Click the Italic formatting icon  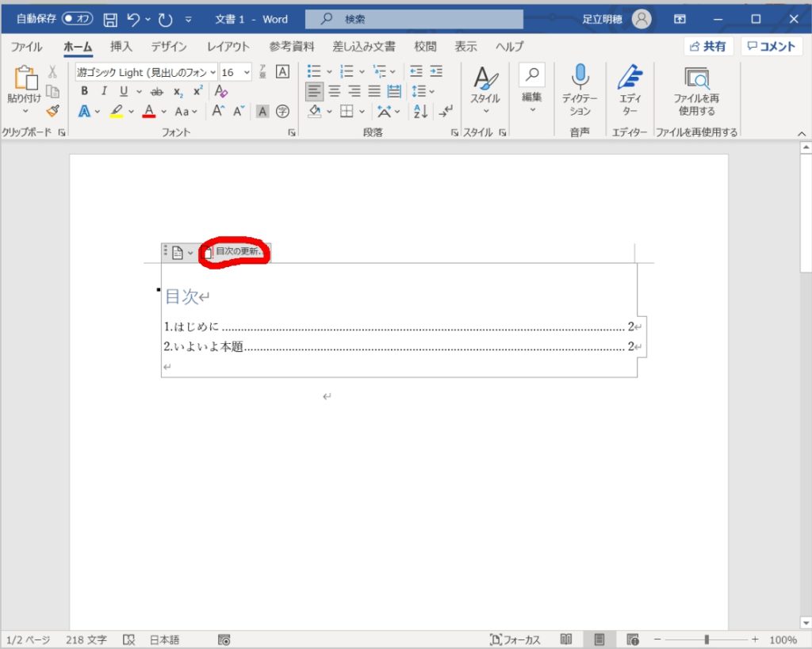[x=104, y=91]
